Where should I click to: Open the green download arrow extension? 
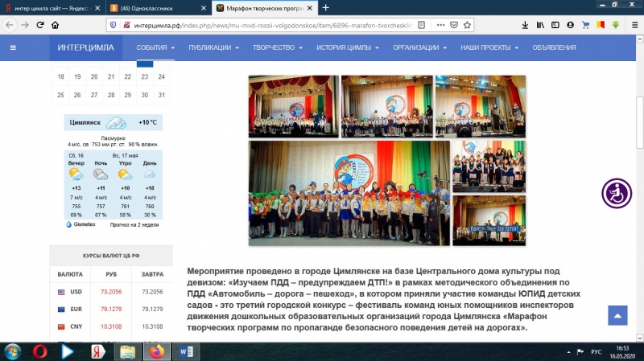point(616,25)
